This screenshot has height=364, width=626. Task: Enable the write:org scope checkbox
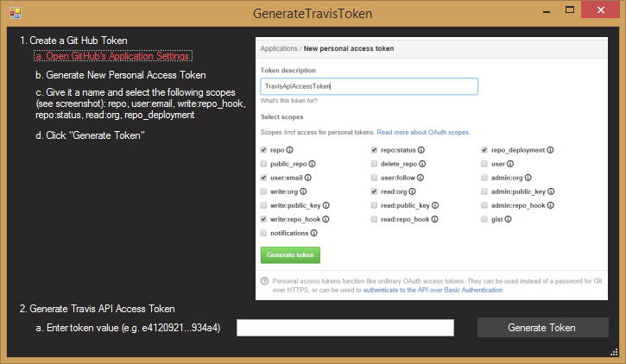point(263,191)
